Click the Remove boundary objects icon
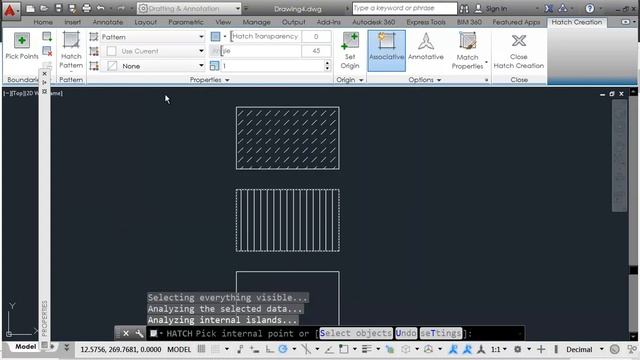The width and height of the screenshot is (640, 360). pos(47,51)
